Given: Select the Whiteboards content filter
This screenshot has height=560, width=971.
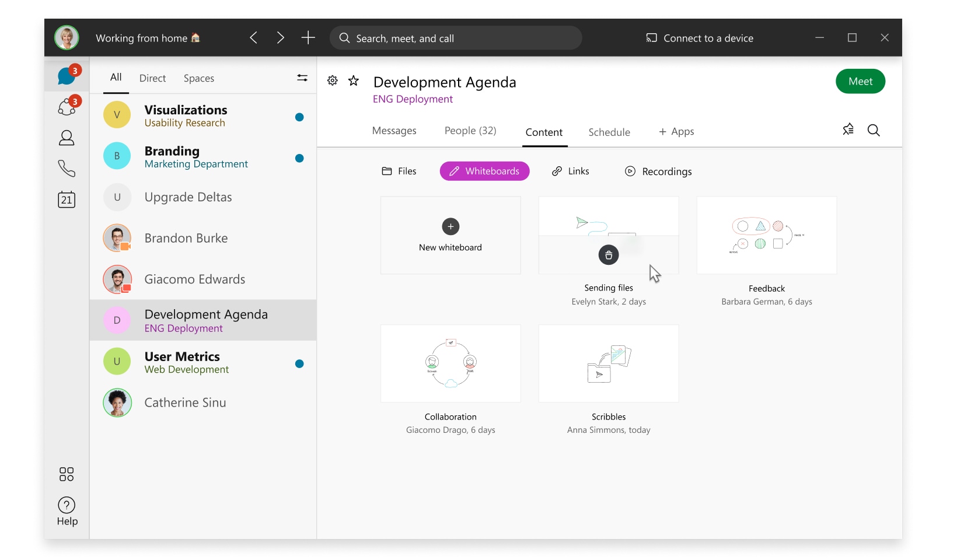Looking at the screenshot, I should 484,171.
